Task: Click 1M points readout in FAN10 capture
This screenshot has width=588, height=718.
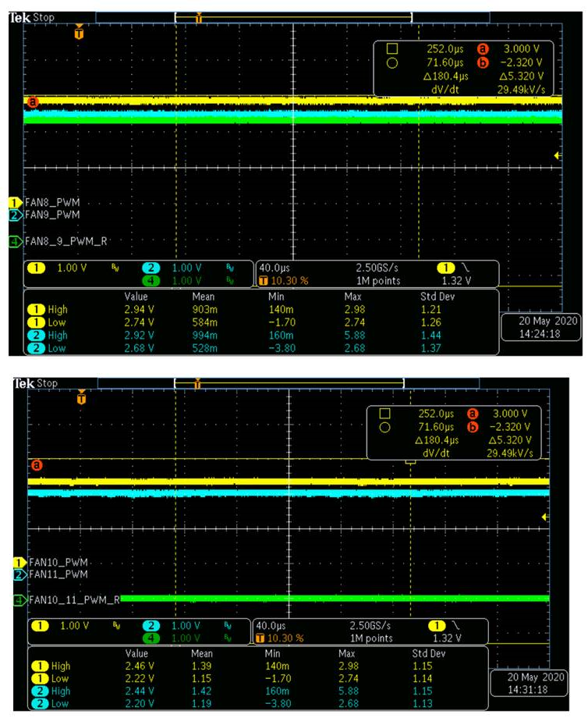Action: (371, 638)
